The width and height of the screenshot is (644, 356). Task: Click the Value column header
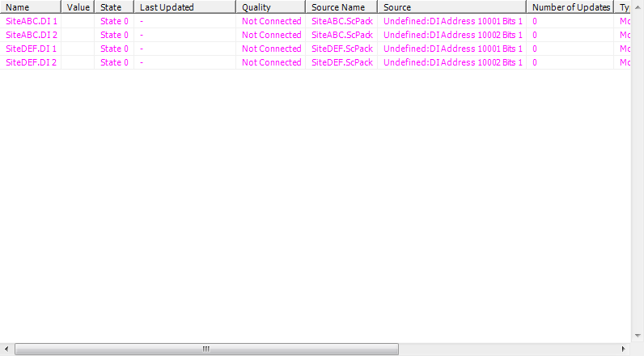point(78,7)
